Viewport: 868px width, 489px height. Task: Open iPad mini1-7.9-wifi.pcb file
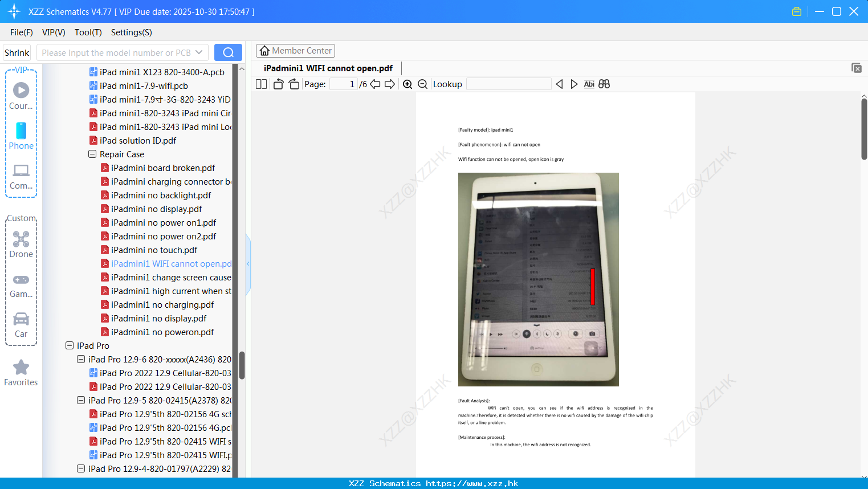coord(144,86)
